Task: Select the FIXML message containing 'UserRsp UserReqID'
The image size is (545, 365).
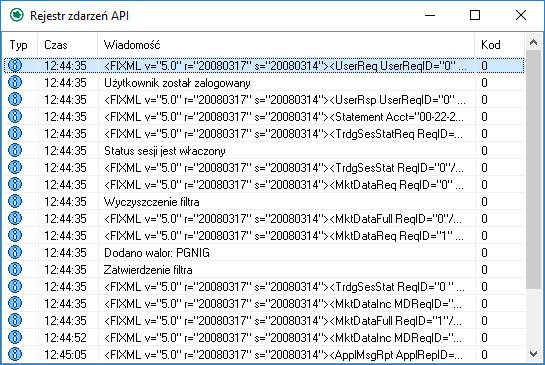Action: pyautogui.click(x=285, y=100)
